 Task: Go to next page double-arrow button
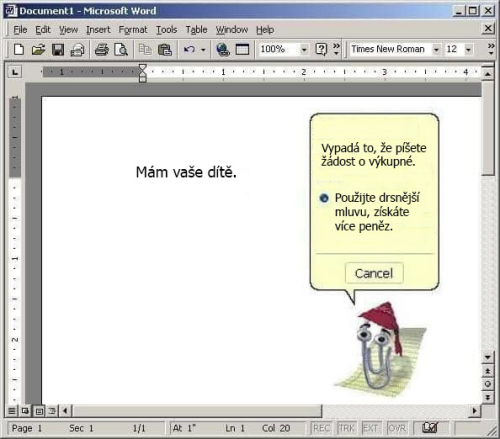pos(488,397)
